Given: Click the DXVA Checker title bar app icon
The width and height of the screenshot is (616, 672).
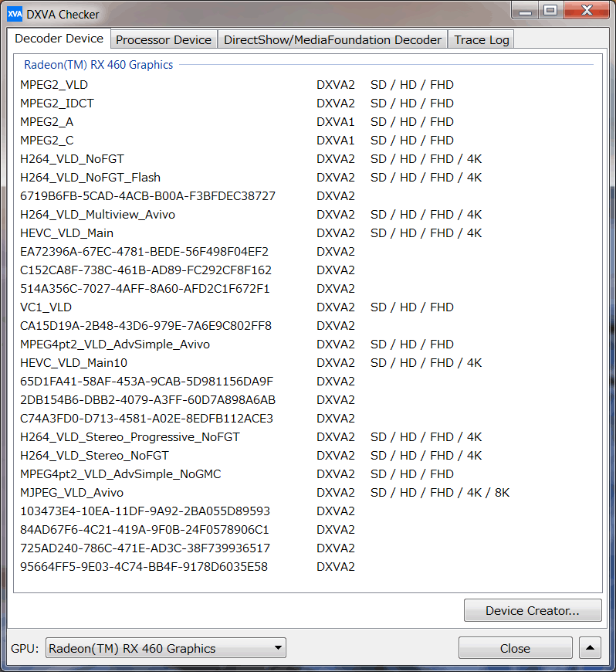Looking at the screenshot, I should (15, 14).
